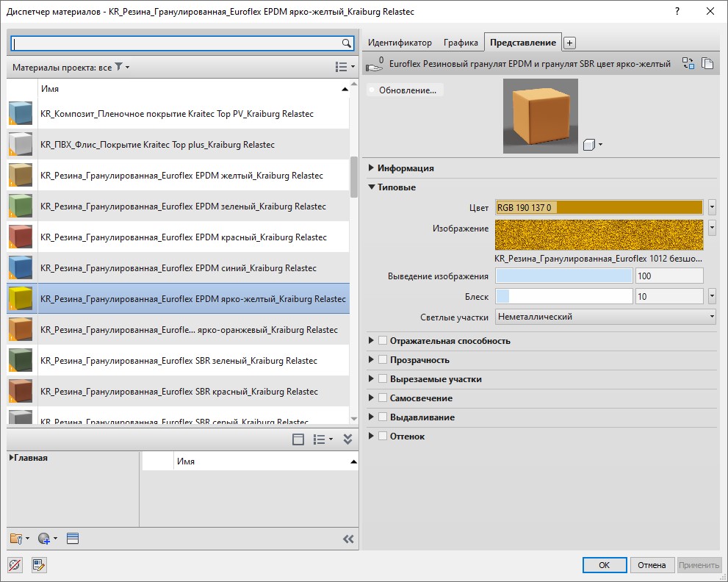The height and width of the screenshot is (582, 728).
Task: Enable the Прозрачность checkbox
Action: tap(383, 360)
